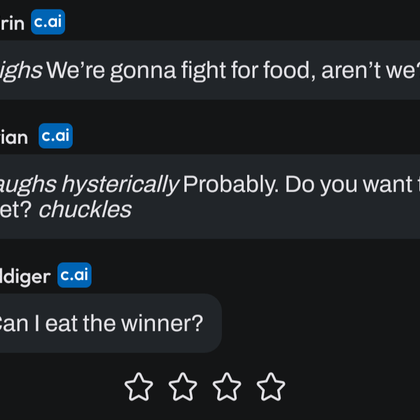The image size is (420, 420).
Task: Select the 'an I eat the winner?' message bubble
Action: tap(111, 323)
